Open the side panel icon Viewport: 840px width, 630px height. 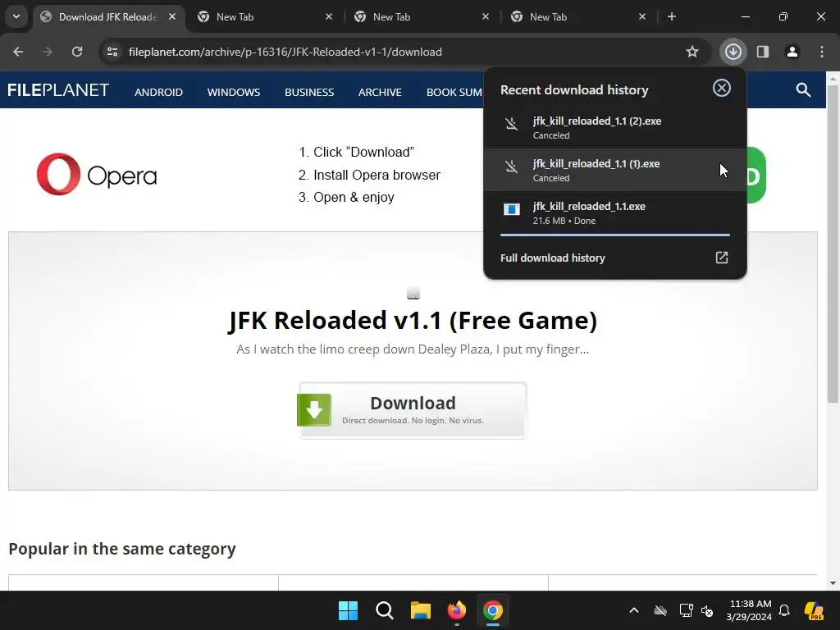pyautogui.click(x=762, y=52)
